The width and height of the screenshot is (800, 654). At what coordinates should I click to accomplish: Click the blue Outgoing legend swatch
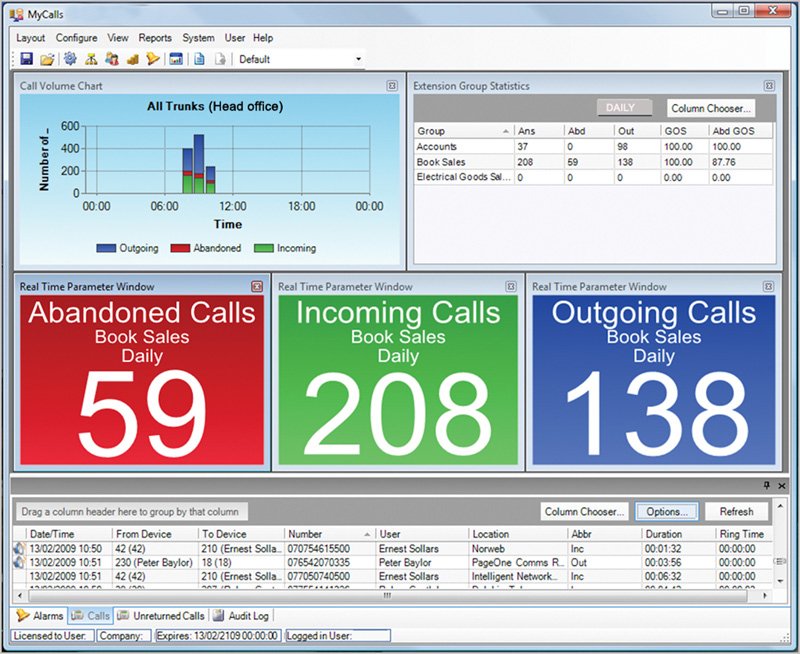pos(106,248)
